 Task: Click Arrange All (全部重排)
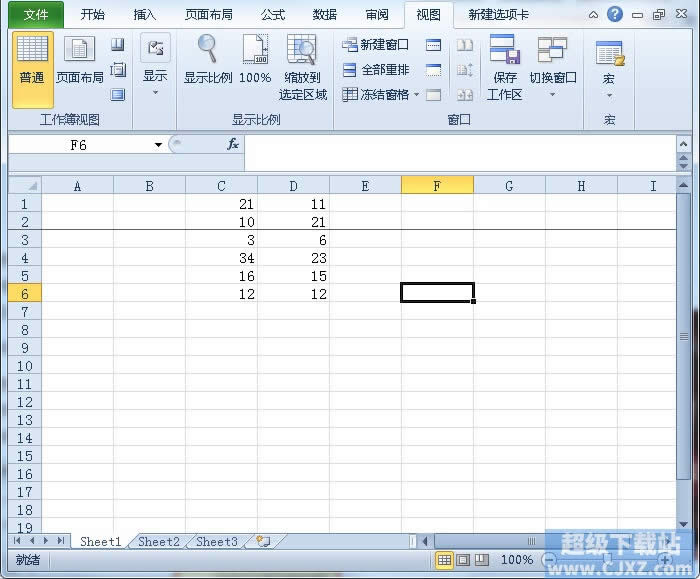click(x=375, y=70)
